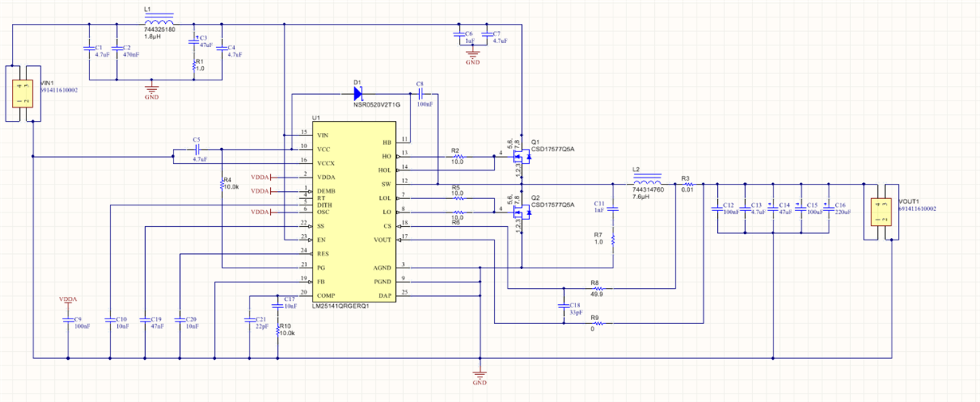
Task: Select the D1 diode symbol
Action: pyautogui.click(x=357, y=93)
